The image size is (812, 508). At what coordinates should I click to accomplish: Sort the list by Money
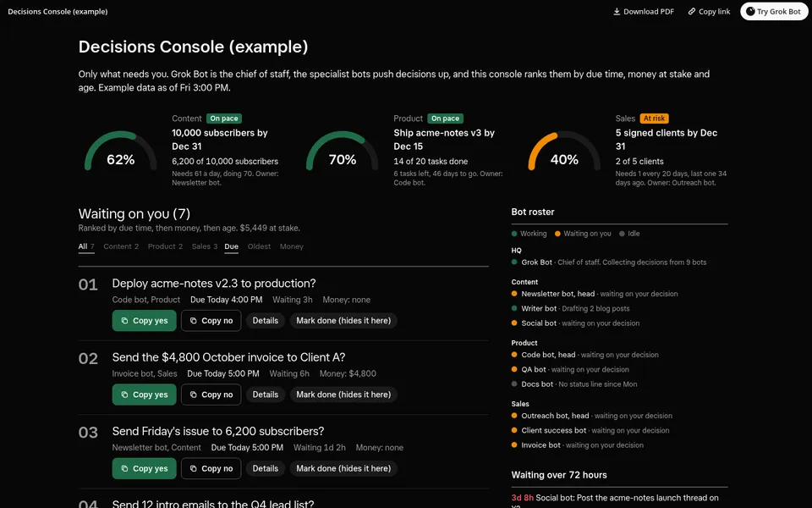click(292, 246)
